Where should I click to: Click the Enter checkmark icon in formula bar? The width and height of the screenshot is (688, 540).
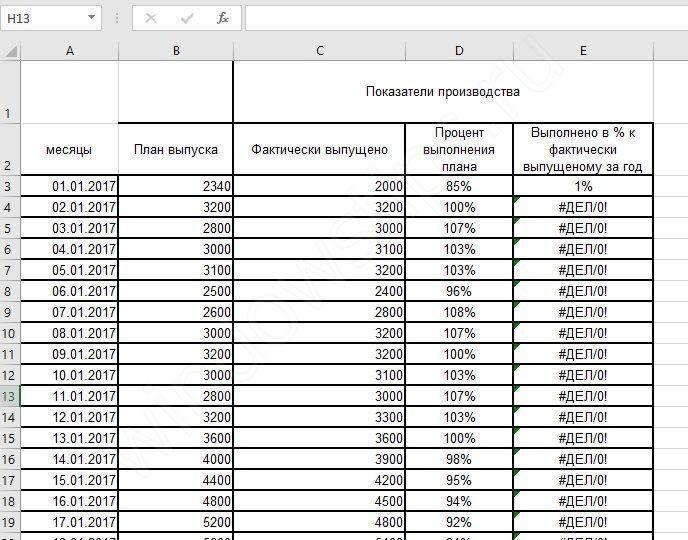pos(187,18)
